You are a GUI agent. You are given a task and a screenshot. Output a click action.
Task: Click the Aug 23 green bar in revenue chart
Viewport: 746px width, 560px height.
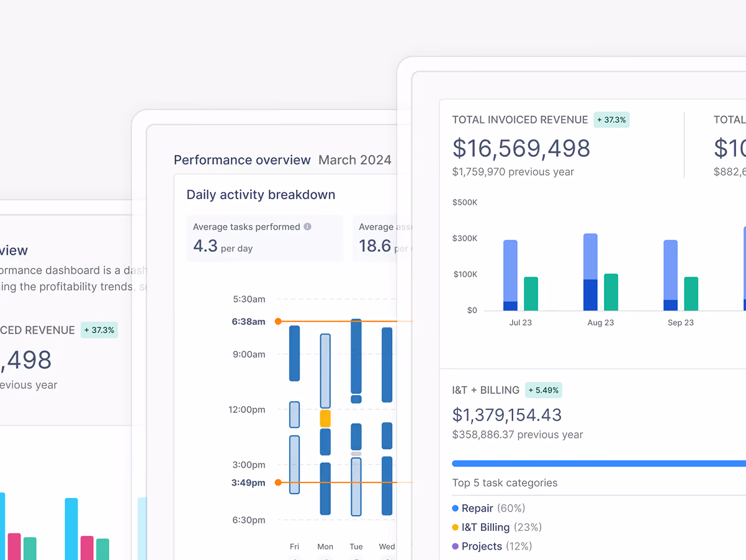pyautogui.click(x=611, y=292)
